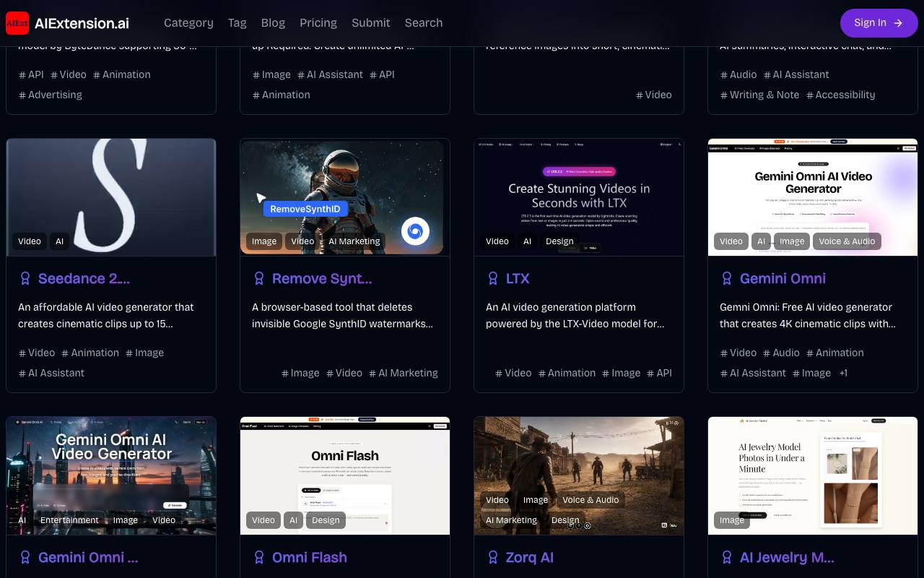The image size is (924, 578).
Task: Select the #Animation hashtag on the LTX card
Action: pyautogui.click(x=567, y=373)
